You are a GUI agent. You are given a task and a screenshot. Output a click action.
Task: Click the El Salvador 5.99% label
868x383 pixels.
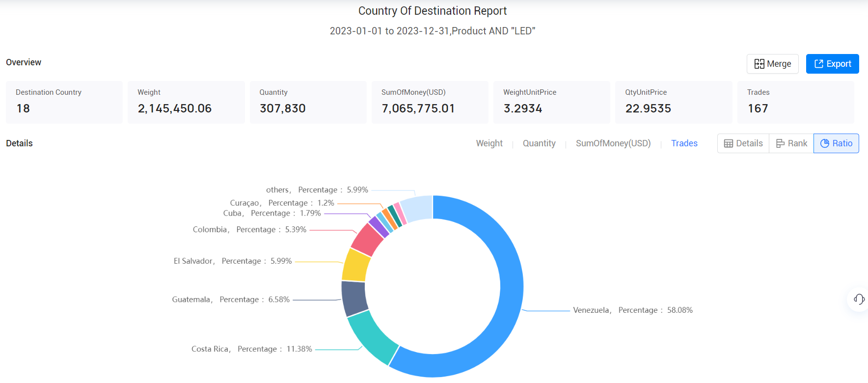(233, 261)
